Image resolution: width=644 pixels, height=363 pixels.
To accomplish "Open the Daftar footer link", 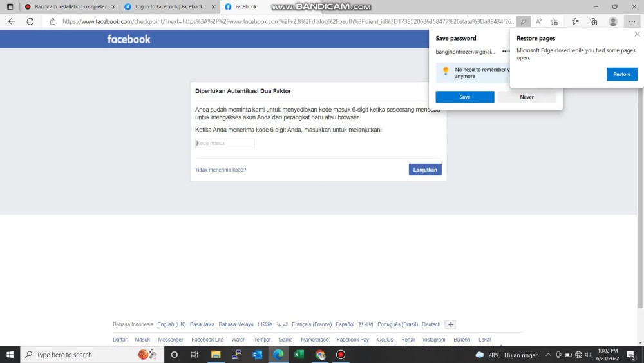I will tap(120, 340).
